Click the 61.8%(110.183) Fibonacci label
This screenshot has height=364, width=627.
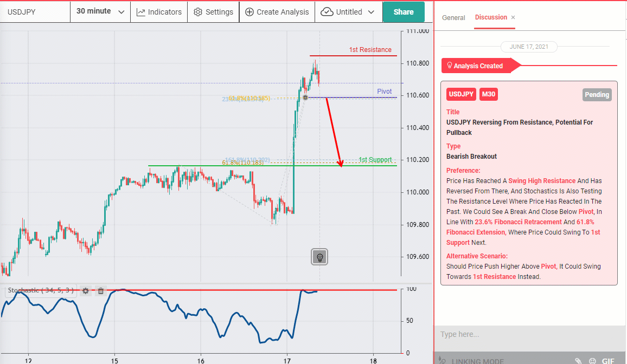click(243, 162)
